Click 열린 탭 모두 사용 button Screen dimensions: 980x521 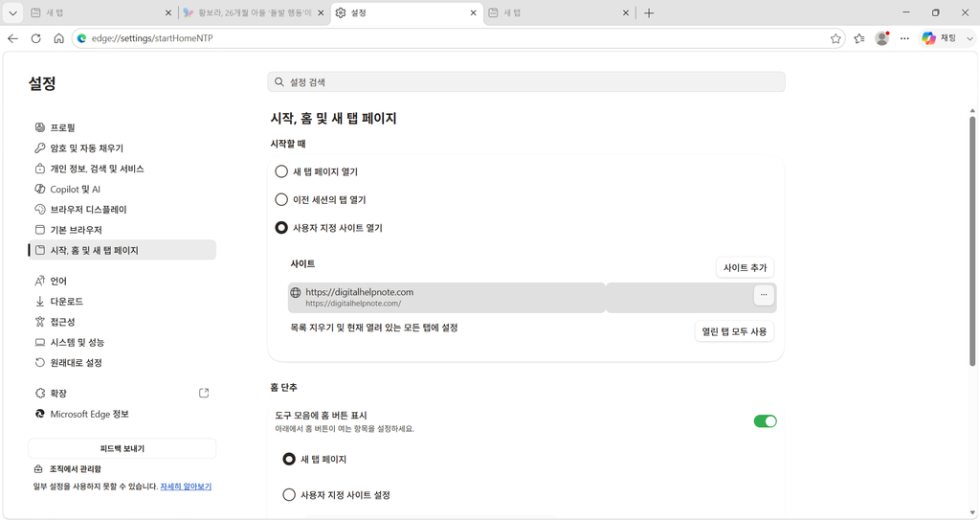pyautogui.click(x=734, y=331)
